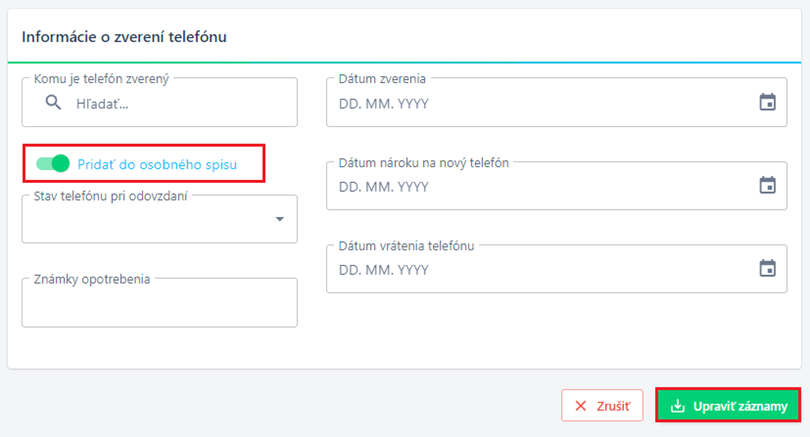810x437 pixels.
Task: Save with the Upraviť záznamy button
Action: pos(728,405)
